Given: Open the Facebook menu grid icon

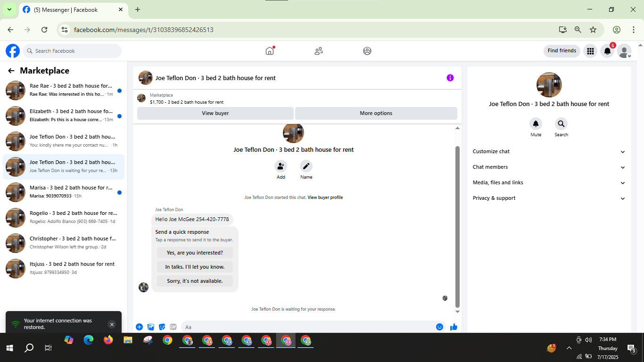Looking at the screenshot, I should point(590,51).
